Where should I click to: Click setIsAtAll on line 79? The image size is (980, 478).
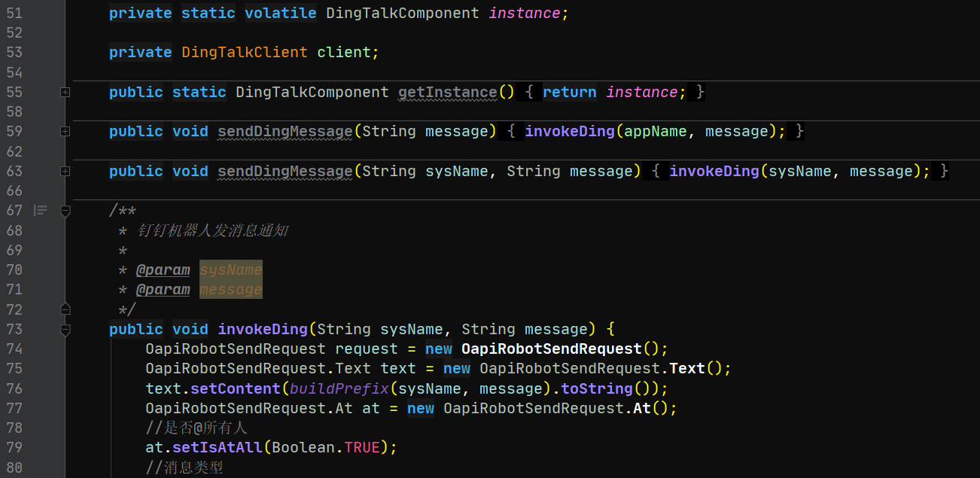pyautogui.click(x=218, y=447)
